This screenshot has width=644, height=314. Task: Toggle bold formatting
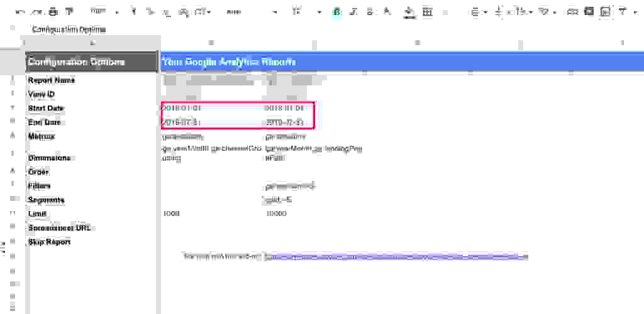pyautogui.click(x=337, y=13)
